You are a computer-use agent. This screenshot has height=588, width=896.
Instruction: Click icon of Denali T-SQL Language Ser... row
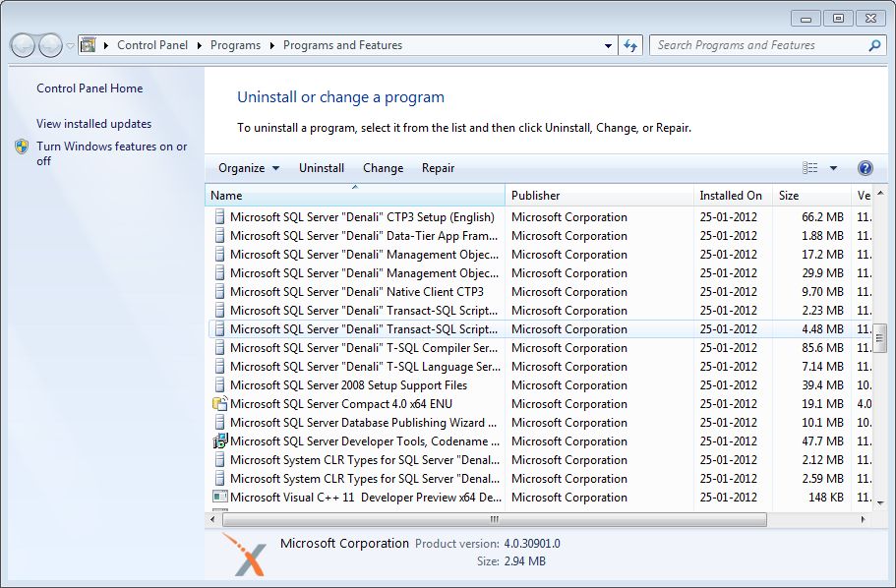[x=219, y=367]
